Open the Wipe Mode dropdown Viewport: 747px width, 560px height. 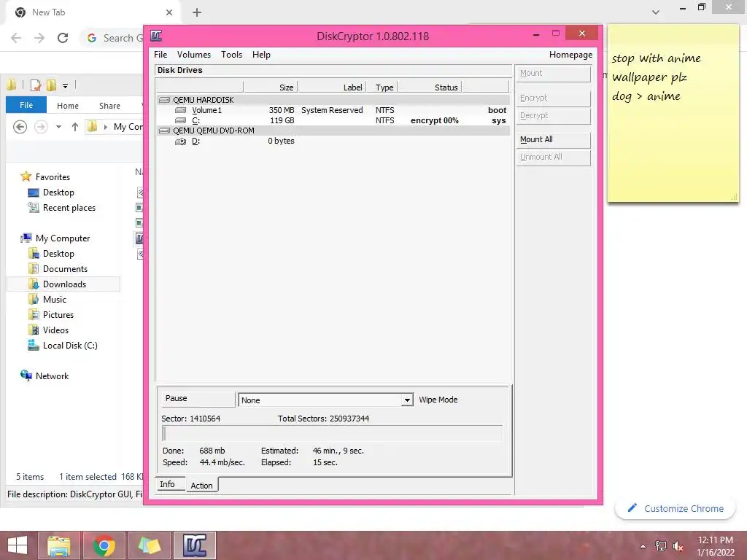(x=407, y=400)
